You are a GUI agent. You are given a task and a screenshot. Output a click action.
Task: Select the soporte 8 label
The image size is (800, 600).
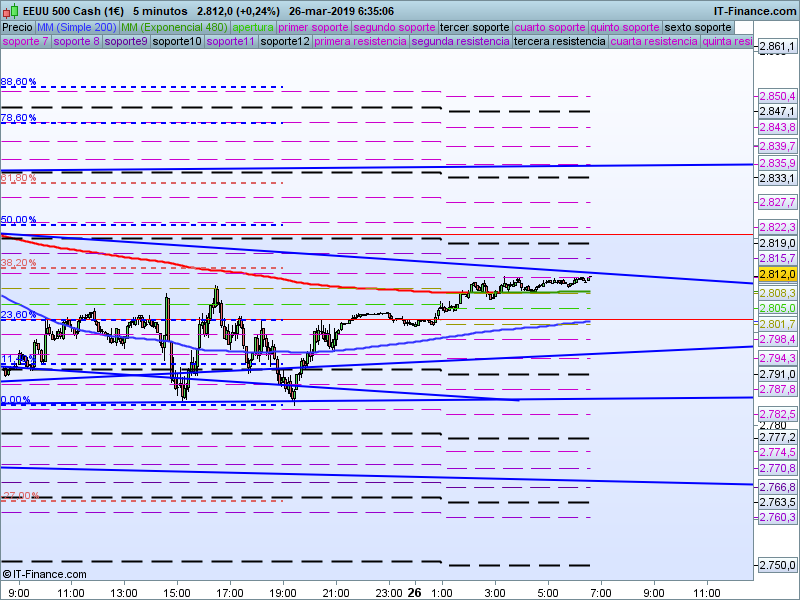pos(76,41)
